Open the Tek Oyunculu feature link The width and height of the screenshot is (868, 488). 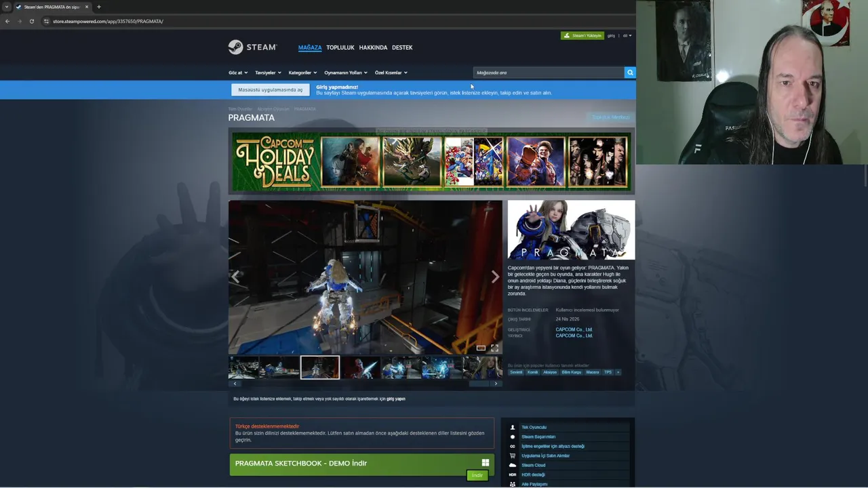point(534,427)
